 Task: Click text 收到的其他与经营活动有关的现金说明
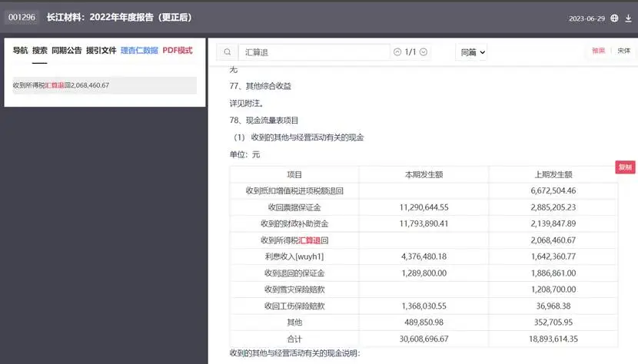click(x=294, y=353)
